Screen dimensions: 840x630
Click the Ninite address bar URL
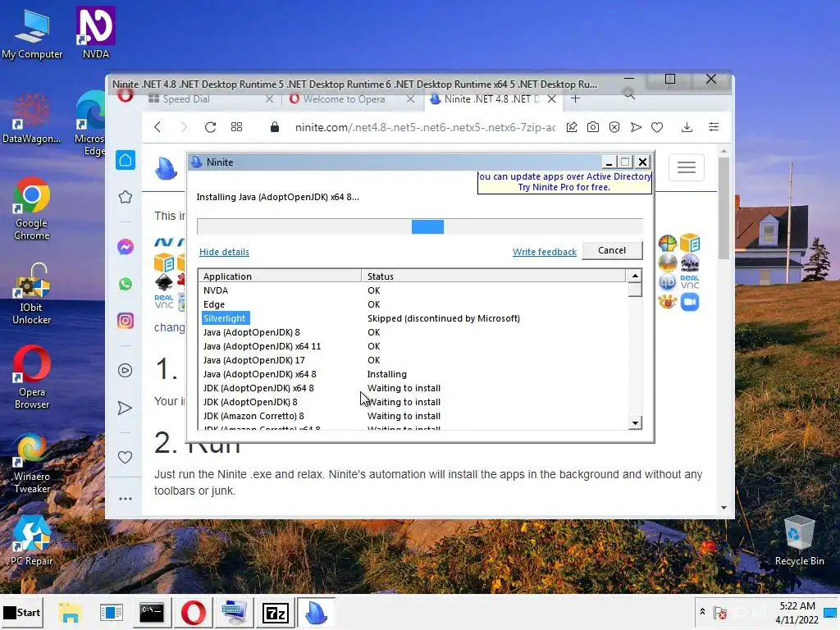[x=425, y=127]
